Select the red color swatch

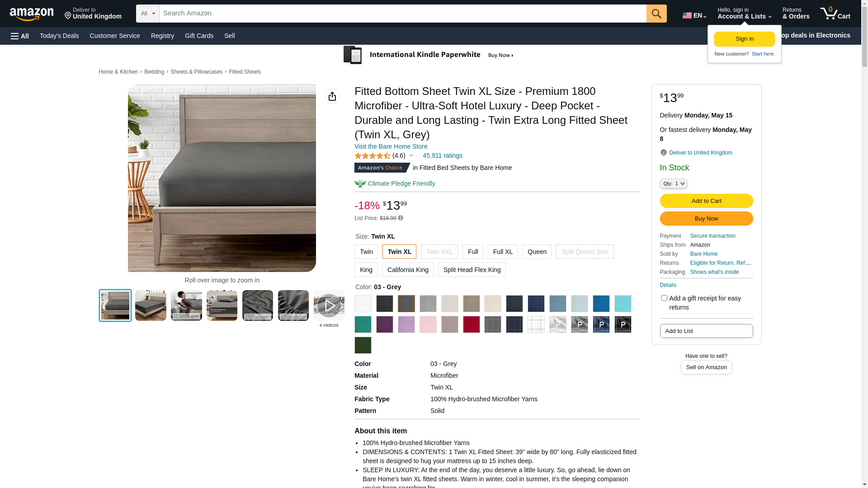(x=471, y=324)
